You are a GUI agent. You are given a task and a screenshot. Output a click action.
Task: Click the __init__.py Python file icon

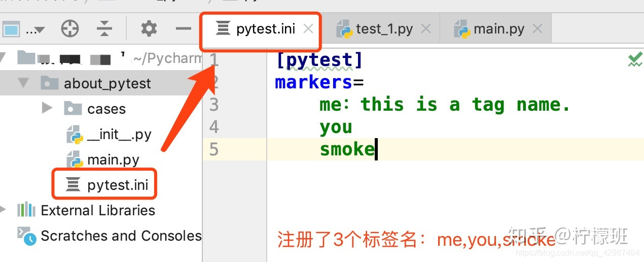click(75, 135)
